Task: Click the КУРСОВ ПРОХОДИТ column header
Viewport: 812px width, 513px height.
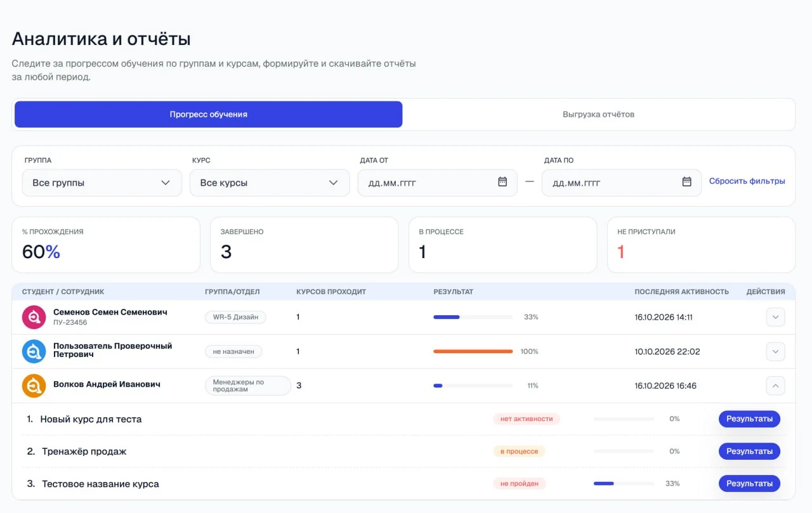Action: (331, 292)
